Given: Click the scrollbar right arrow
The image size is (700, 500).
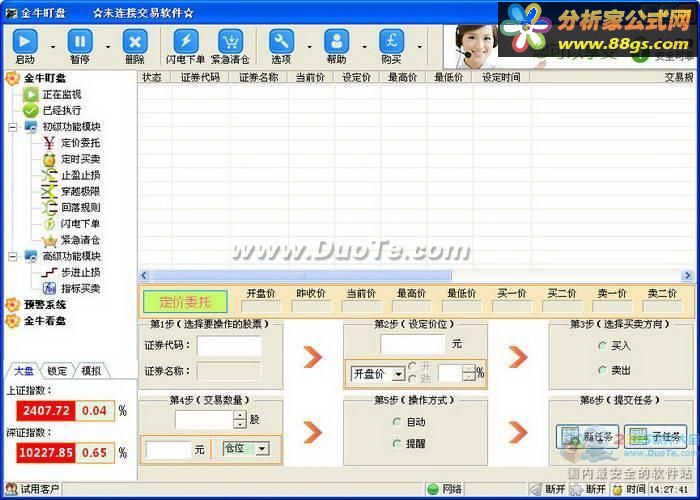Looking at the screenshot, I should pos(688,275).
